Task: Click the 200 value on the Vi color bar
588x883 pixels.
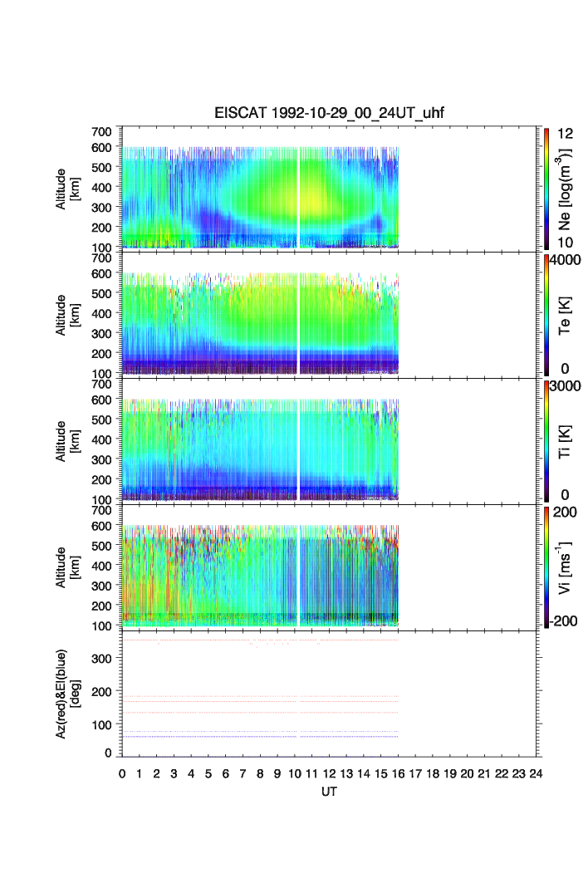Action: tap(565, 512)
